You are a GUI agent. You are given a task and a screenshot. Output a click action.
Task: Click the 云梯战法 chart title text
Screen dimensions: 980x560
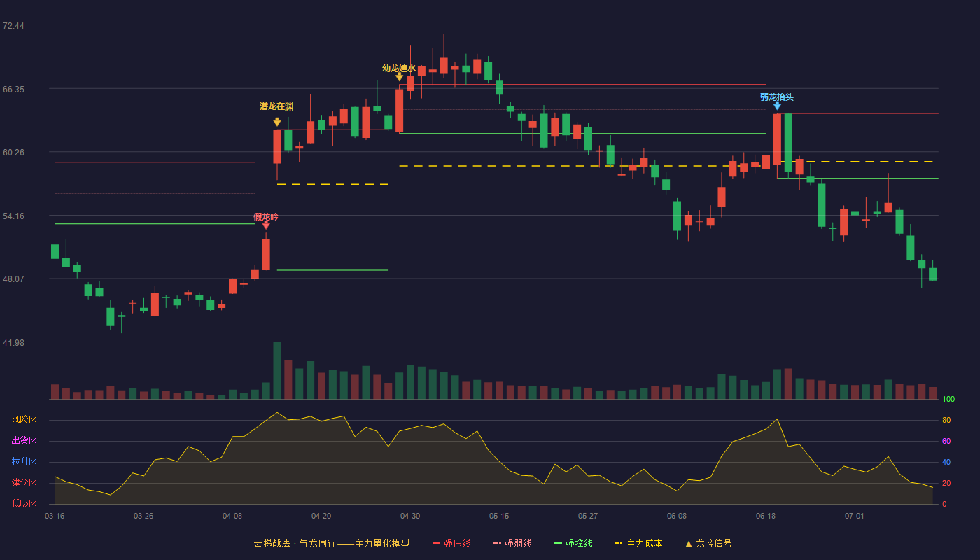coord(271,543)
